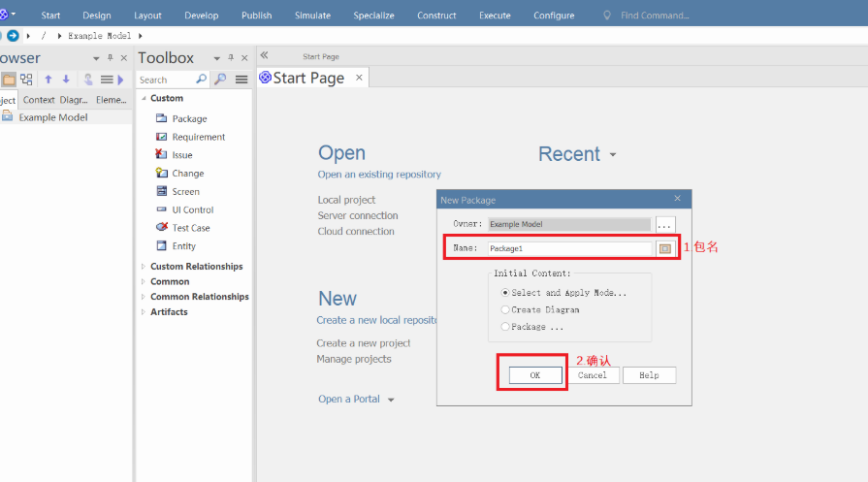Click the Browser new diagram icon
Viewport: 868px width, 482px height.
[26, 80]
